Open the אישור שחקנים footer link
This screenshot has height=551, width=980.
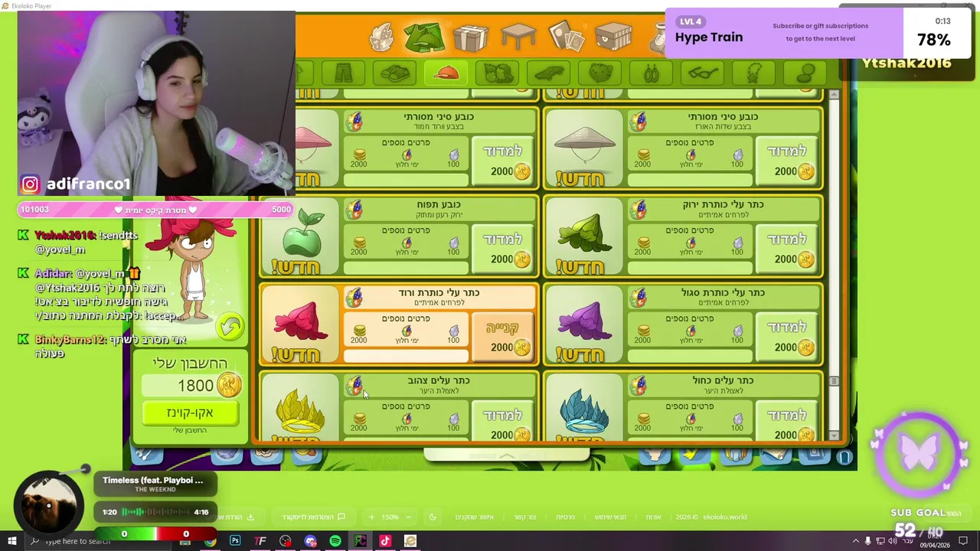pos(474,517)
